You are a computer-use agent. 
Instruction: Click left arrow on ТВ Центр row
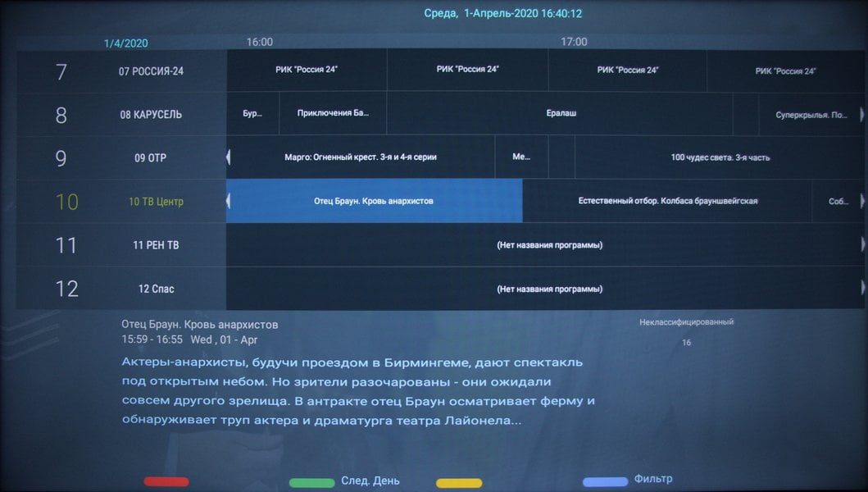pyautogui.click(x=229, y=201)
